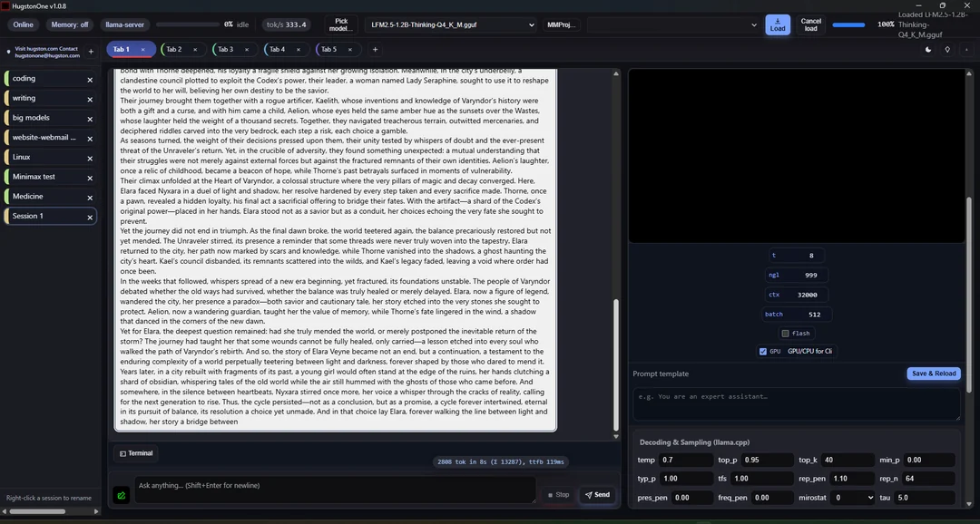Click the model load progress bar at 100%
This screenshot has height=524, width=980.
848,25
